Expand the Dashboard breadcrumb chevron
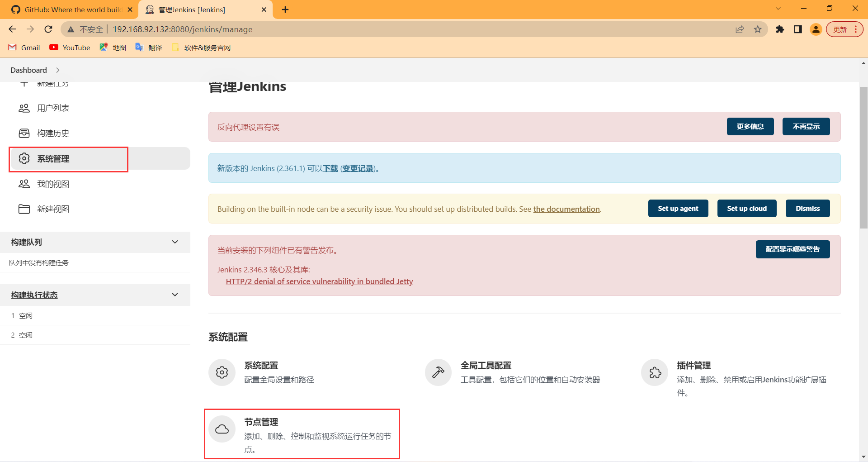 coord(58,70)
